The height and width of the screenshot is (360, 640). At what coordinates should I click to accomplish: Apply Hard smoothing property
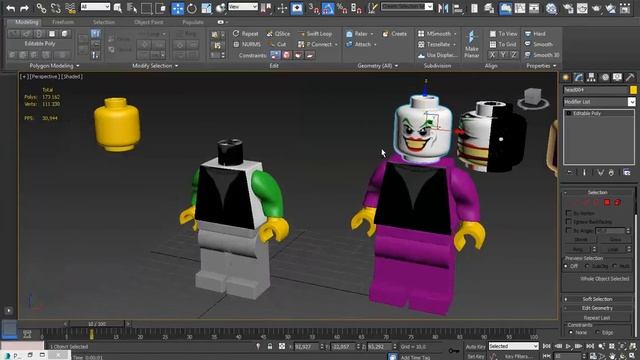535,34
